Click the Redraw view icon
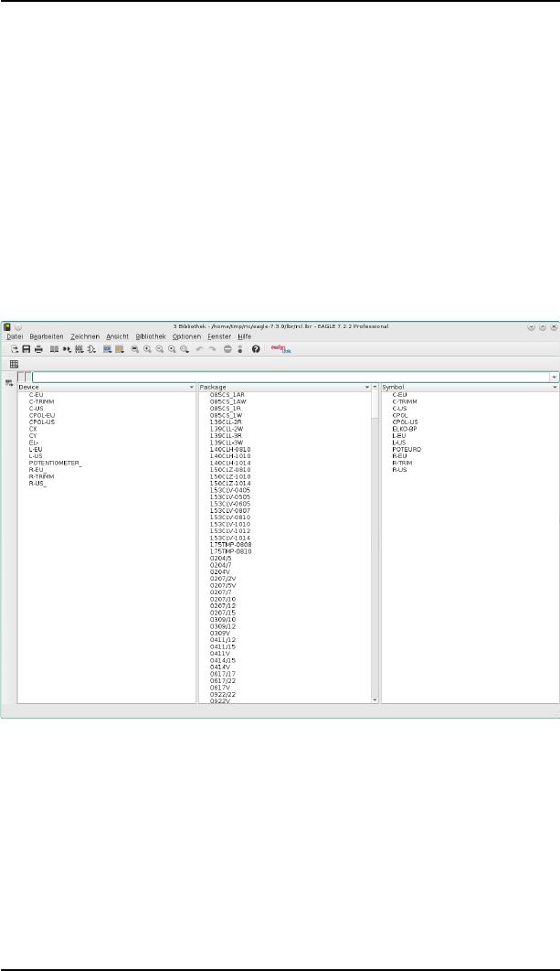Viewport: 560px width, 971px height. (172, 349)
